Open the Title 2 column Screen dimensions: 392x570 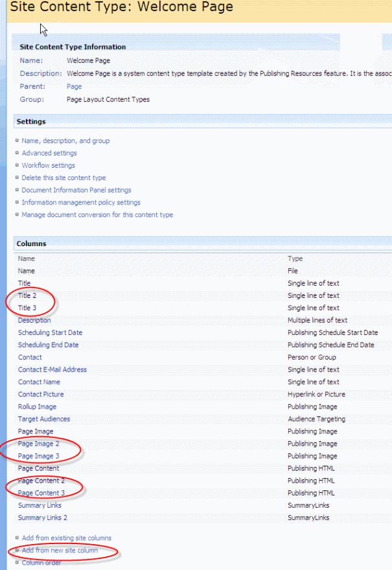pyautogui.click(x=27, y=295)
